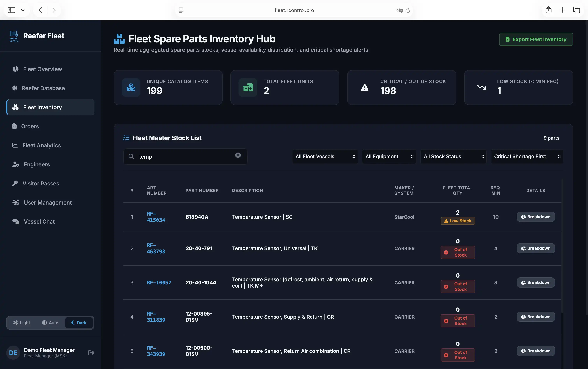Go to Orders page
Screen dimensions: 588x369
tap(50, 126)
